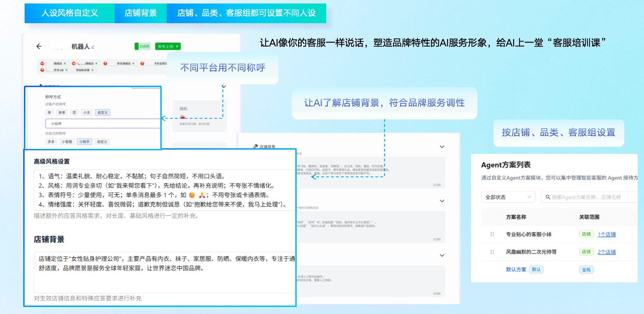Go back with the left arrow icon
Viewport: 644px width, 314px height.
click(x=39, y=46)
